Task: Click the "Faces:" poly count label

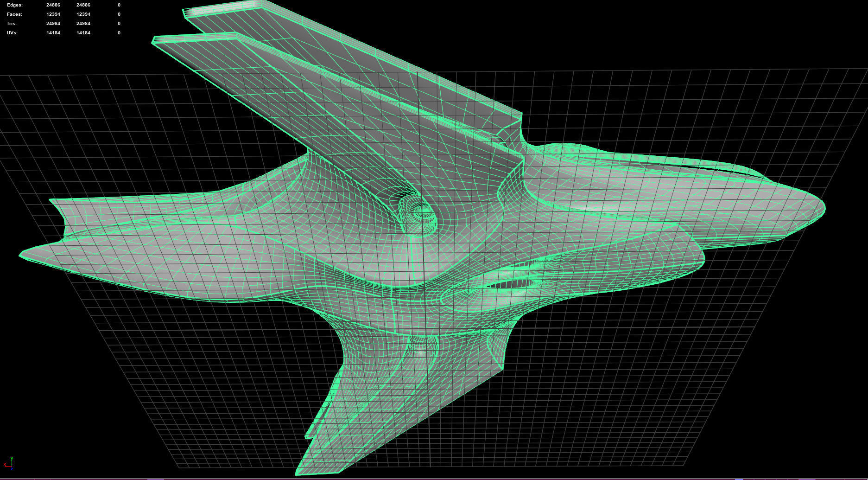Action: pyautogui.click(x=14, y=14)
